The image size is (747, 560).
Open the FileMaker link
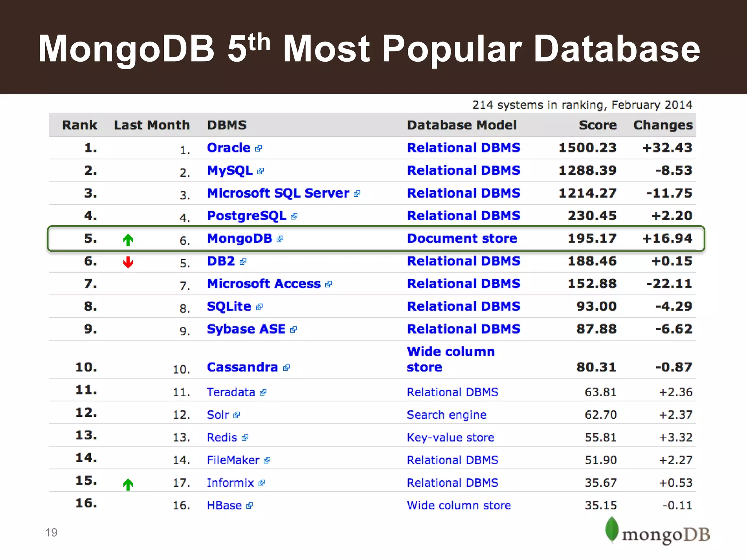(x=233, y=460)
